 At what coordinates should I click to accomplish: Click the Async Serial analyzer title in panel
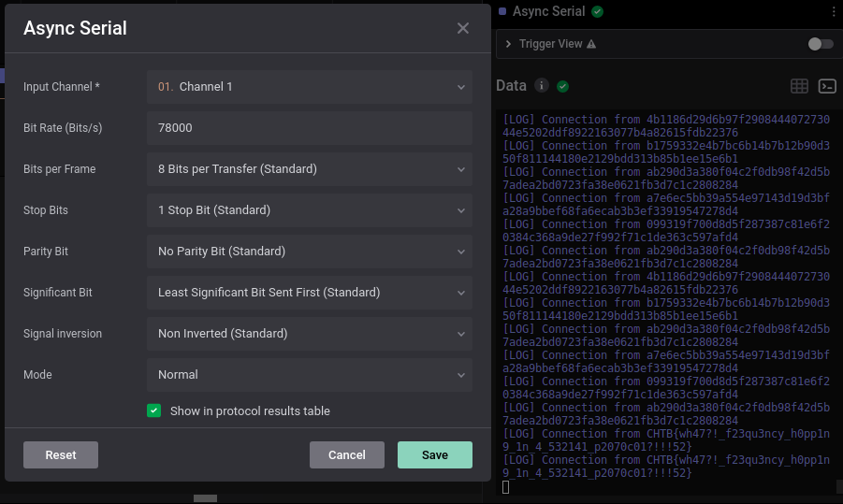(x=548, y=11)
